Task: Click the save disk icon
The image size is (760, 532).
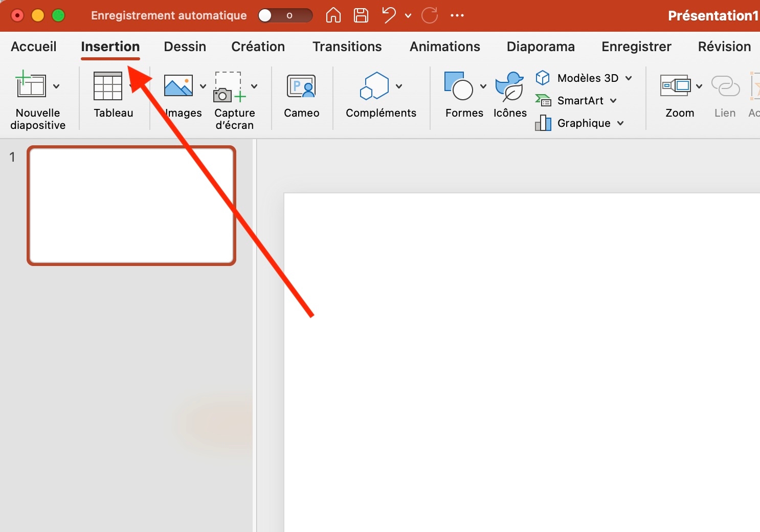Action: click(x=361, y=15)
